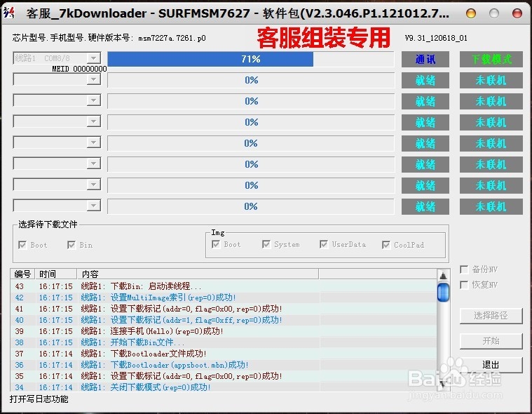This screenshot has width=532, height=414.
Task: Click the 内容 column header
Action: click(198, 274)
